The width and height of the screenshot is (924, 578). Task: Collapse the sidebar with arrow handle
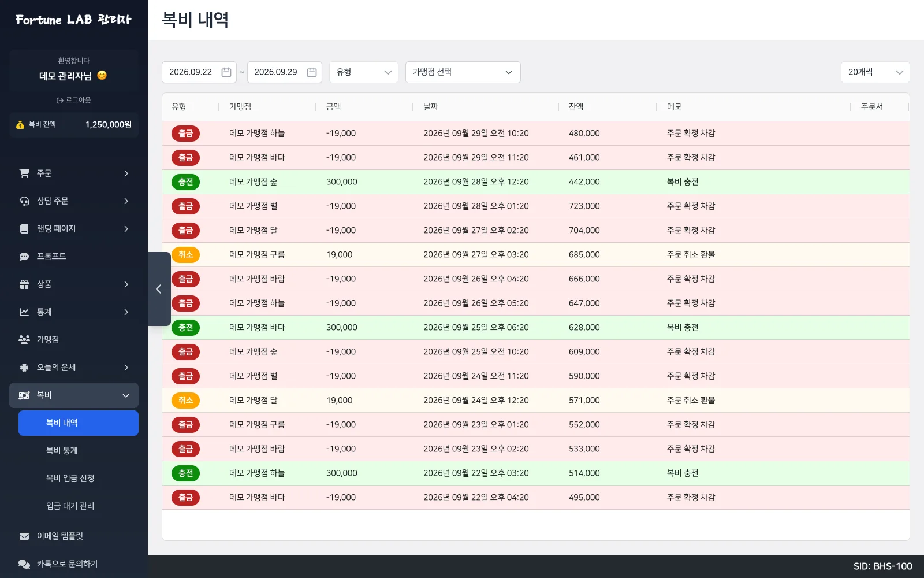click(x=159, y=289)
